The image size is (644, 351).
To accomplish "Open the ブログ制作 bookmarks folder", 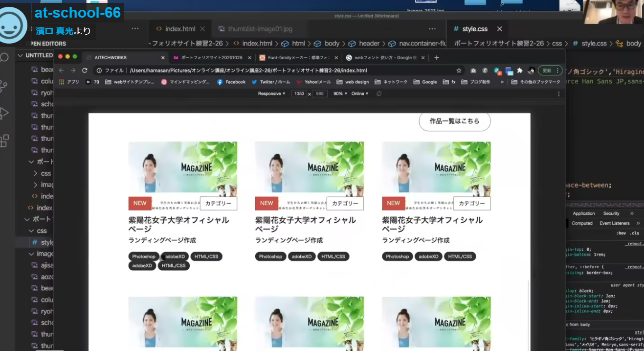I will (x=476, y=82).
